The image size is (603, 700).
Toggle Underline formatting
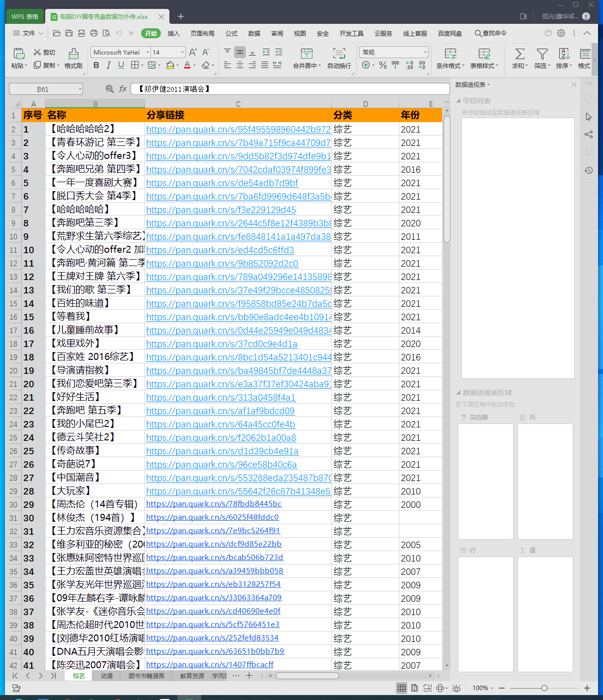pos(121,65)
